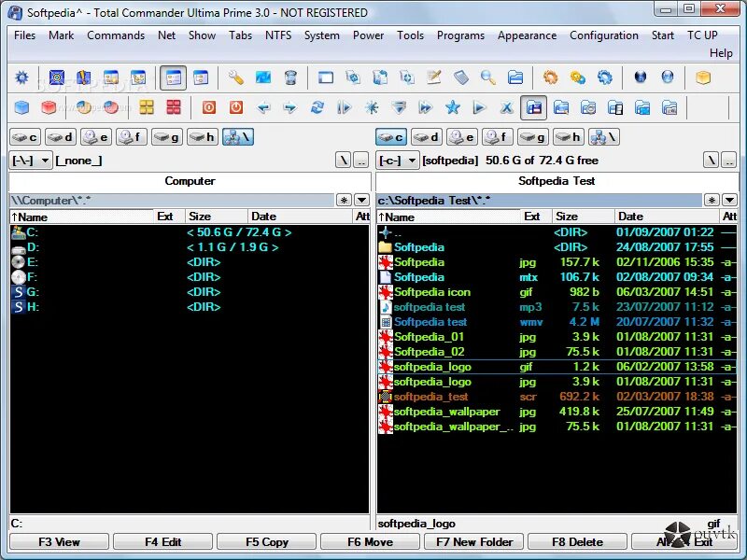Screen dimensions: 747x560
Task: Click the F6 Move button
Action: click(370, 542)
